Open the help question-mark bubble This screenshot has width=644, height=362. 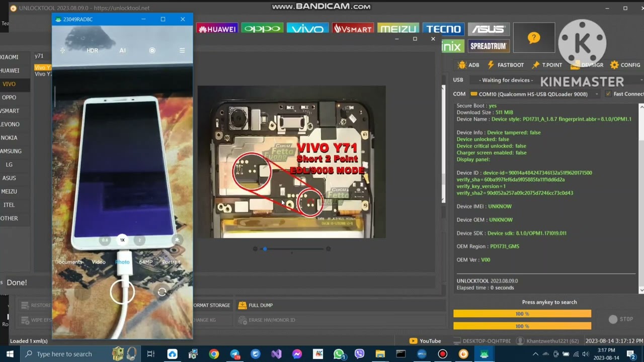[x=534, y=38]
